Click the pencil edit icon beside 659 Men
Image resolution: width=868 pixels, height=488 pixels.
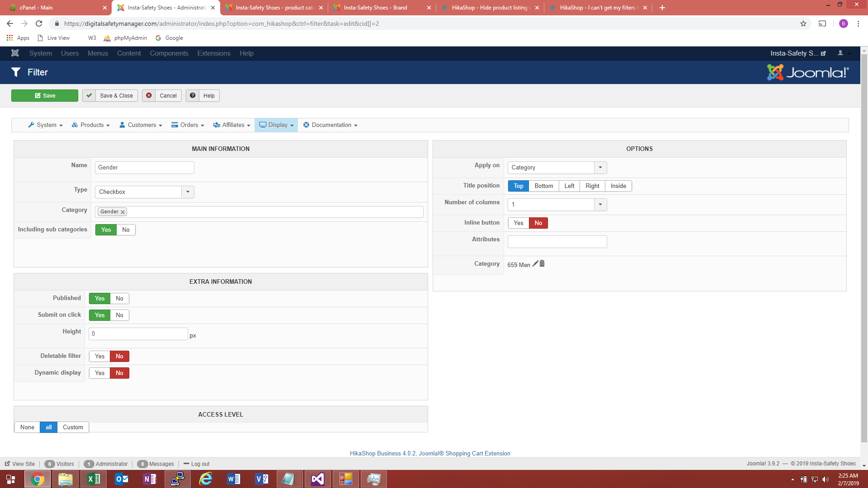[535, 264]
